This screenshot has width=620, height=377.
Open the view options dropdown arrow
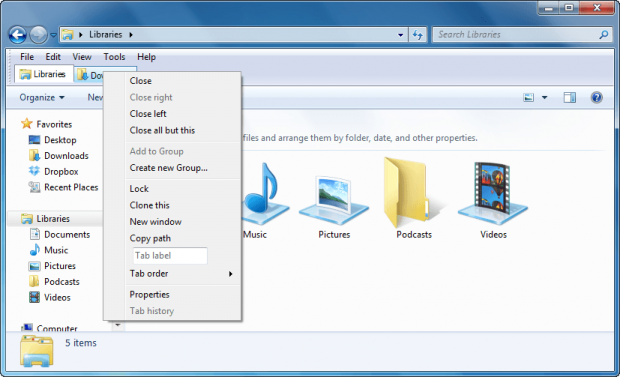pos(544,97)
